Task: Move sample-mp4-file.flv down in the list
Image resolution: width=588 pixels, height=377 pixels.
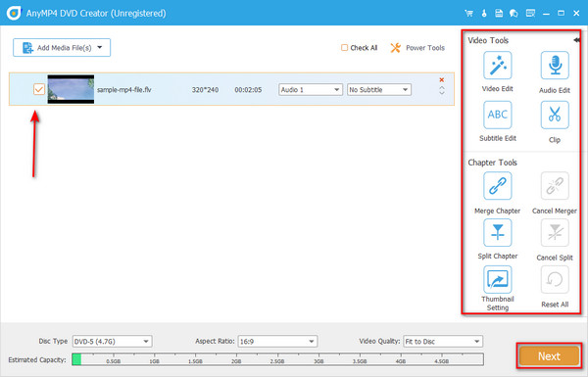Action: coord(442,93)
